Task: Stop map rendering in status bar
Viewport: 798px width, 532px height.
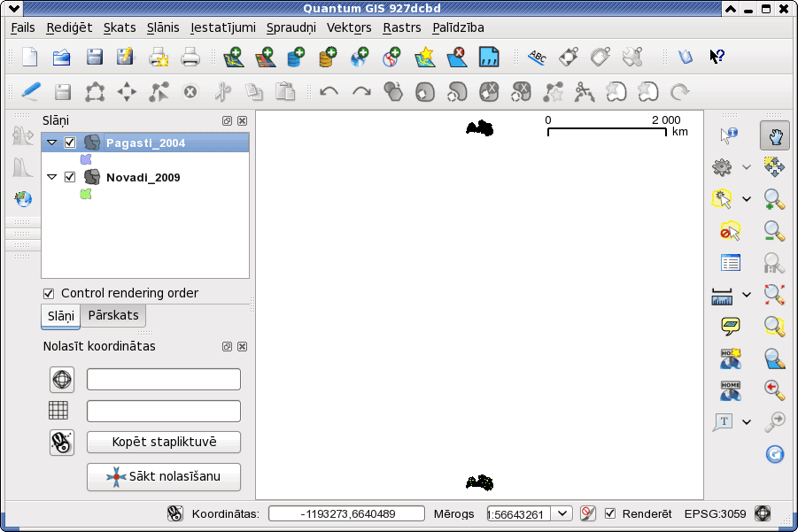Action: 587,513
